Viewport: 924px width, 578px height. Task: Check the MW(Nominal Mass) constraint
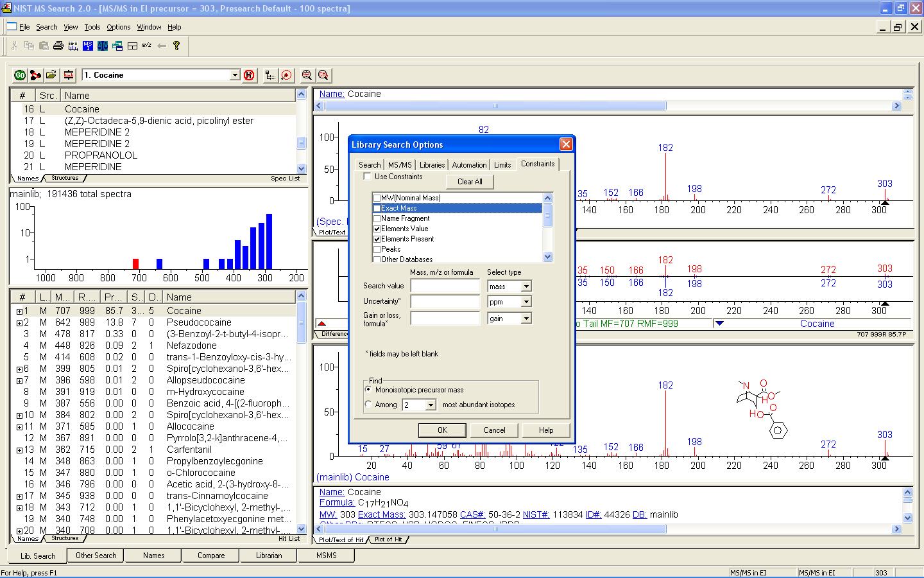(x=377, y=198)
